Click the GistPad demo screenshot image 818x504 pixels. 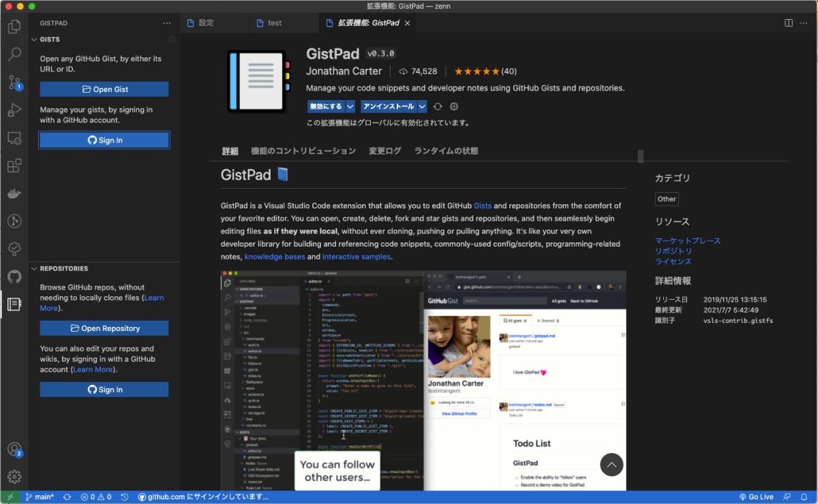(x=423, y=381)
